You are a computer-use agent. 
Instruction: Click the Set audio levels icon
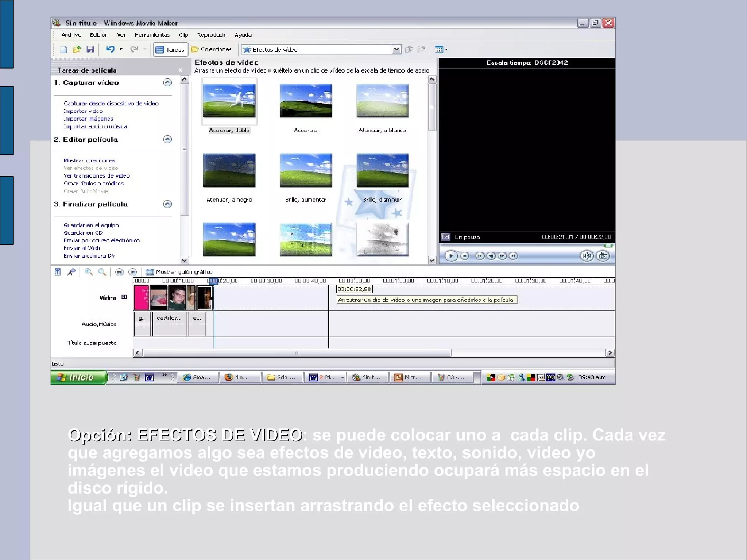tap(58, 272)
